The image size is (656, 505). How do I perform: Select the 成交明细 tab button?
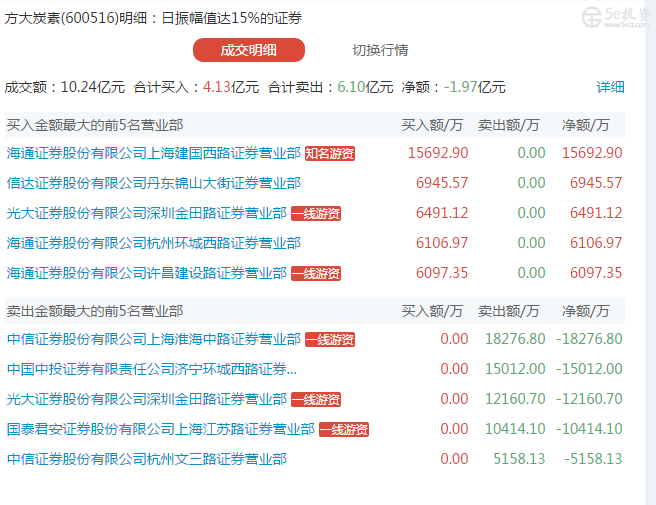click(249, 50)
